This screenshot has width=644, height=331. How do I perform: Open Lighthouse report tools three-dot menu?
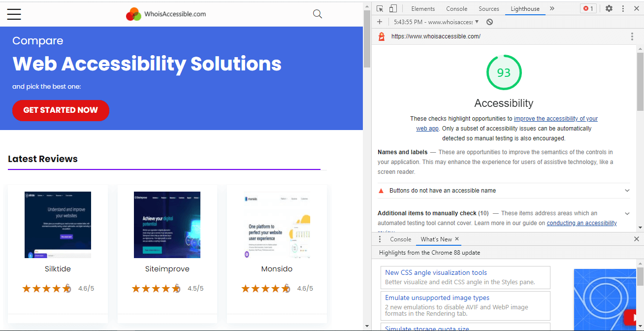pos(632,36)
